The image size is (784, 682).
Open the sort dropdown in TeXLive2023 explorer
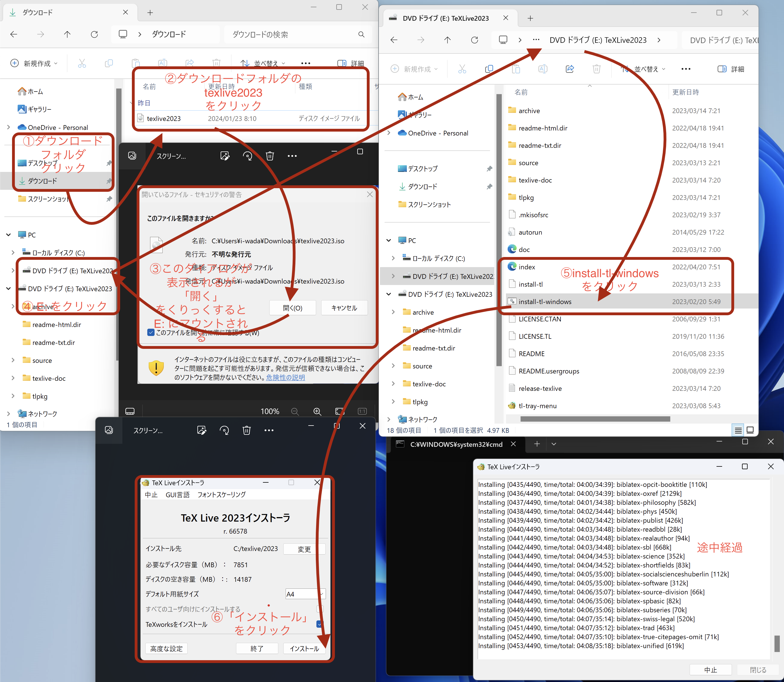click(643, 69)
